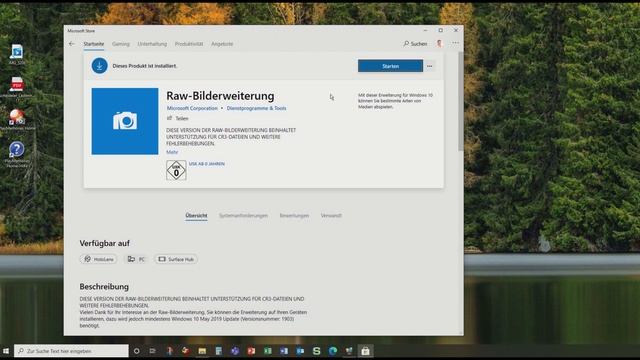Open the three-dot menu in Store header
640x360 pixels.
point(456,43)
